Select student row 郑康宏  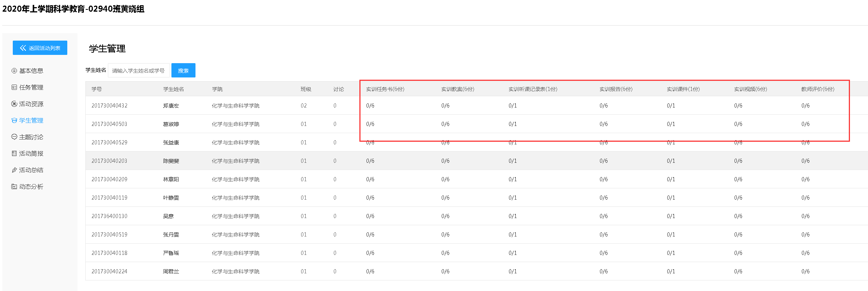tap(171, 106)
